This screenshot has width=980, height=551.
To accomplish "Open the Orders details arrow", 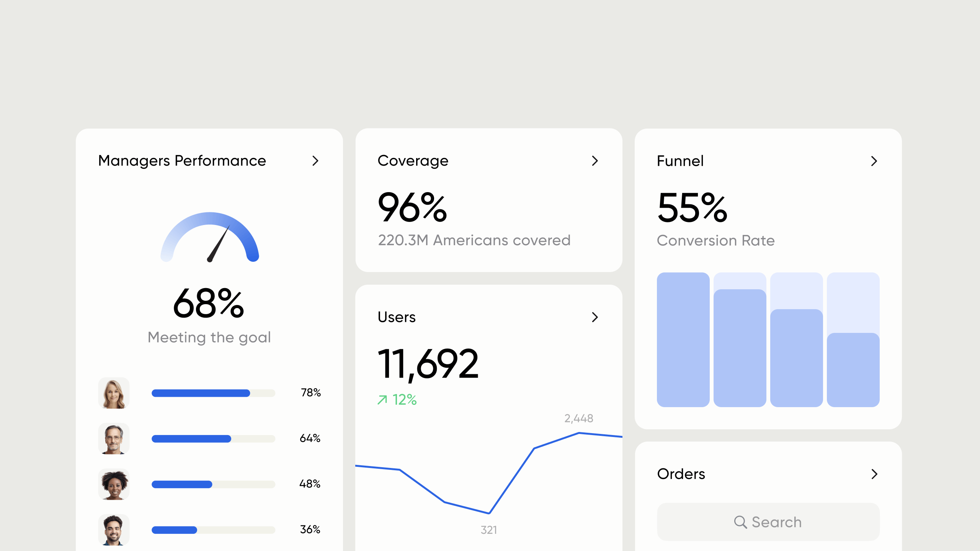I will [874, 474].
